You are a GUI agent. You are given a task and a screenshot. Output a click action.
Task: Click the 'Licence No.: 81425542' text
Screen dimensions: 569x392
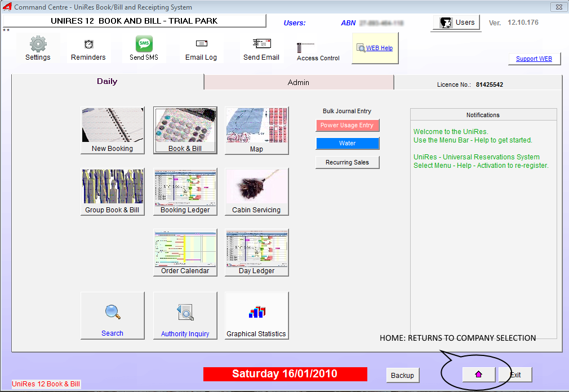click(470, 84)
